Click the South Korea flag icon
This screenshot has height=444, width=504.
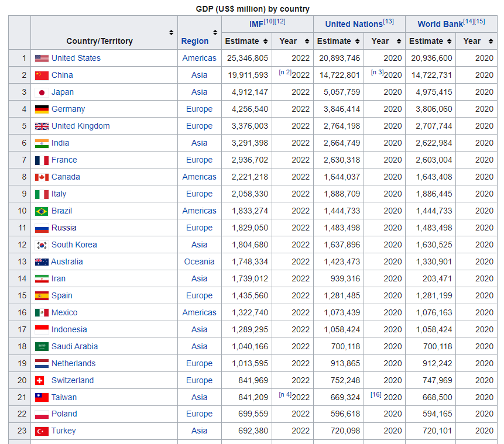pyautogui.click(x=42, y=245)
